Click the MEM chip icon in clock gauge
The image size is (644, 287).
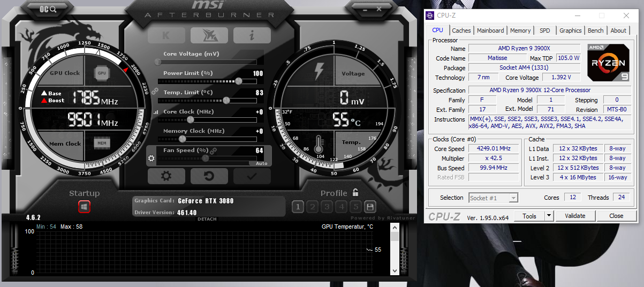click(x=102, y=143)
